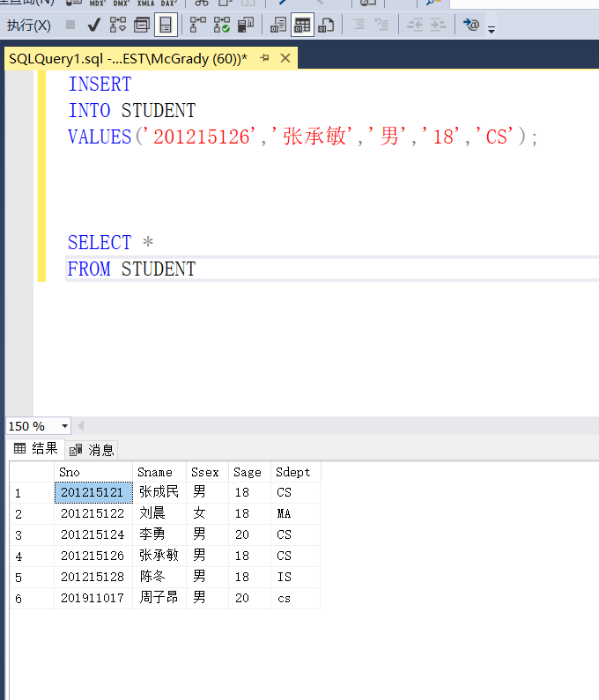Select the name cell 李勇
Viewport: 599px width, 700px height.
[159, 534]
